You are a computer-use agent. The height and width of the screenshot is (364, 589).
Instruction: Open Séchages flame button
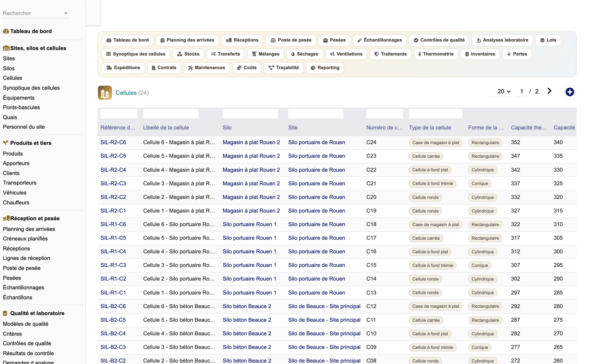click(304, 54)
